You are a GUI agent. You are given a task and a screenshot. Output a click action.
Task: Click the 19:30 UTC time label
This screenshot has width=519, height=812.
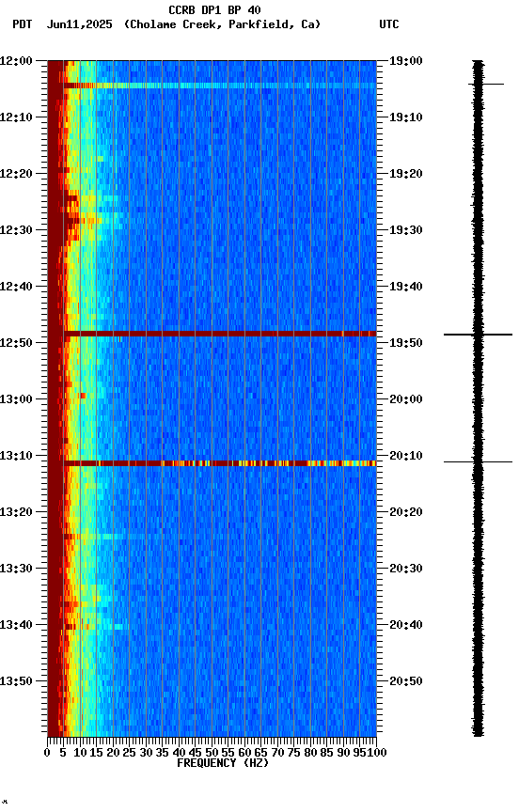pyautogui.click(x=406, y=230)
